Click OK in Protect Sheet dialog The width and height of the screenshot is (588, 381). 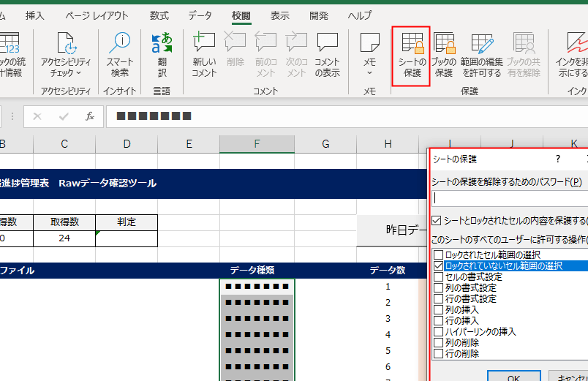[513, 376]
